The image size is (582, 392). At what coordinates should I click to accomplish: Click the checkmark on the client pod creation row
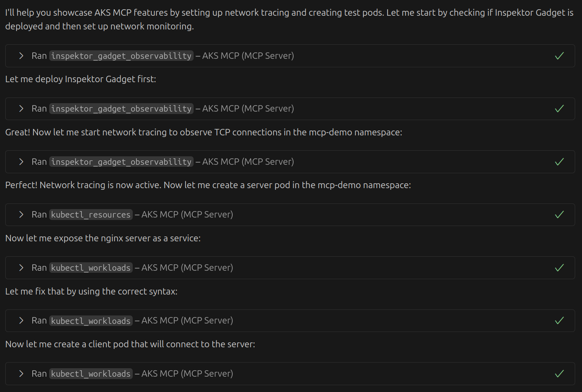[559, 374]
